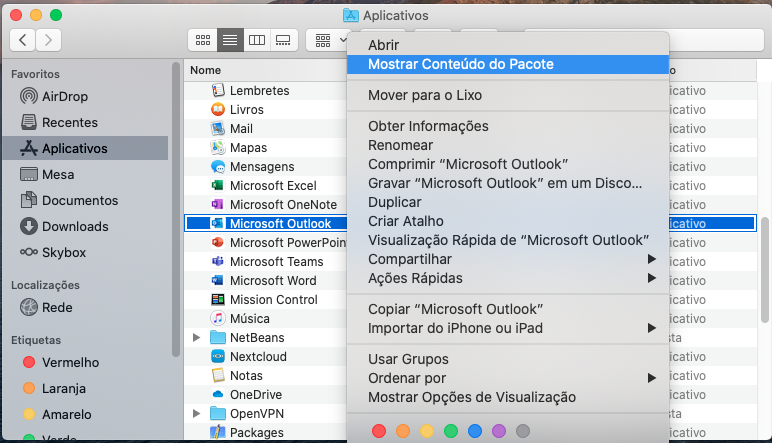Sort by the Nome column header
The height and width of the screenshot is (443, 772).
pos(205,70)
